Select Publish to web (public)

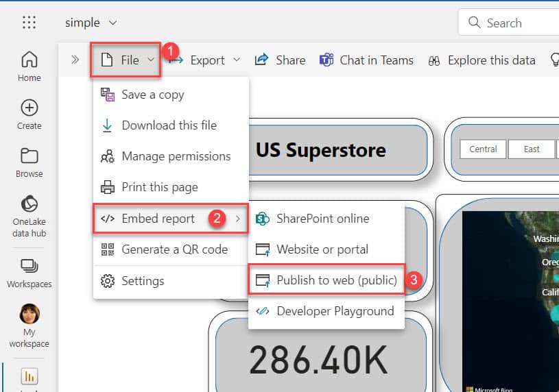[x=326, y=280]
